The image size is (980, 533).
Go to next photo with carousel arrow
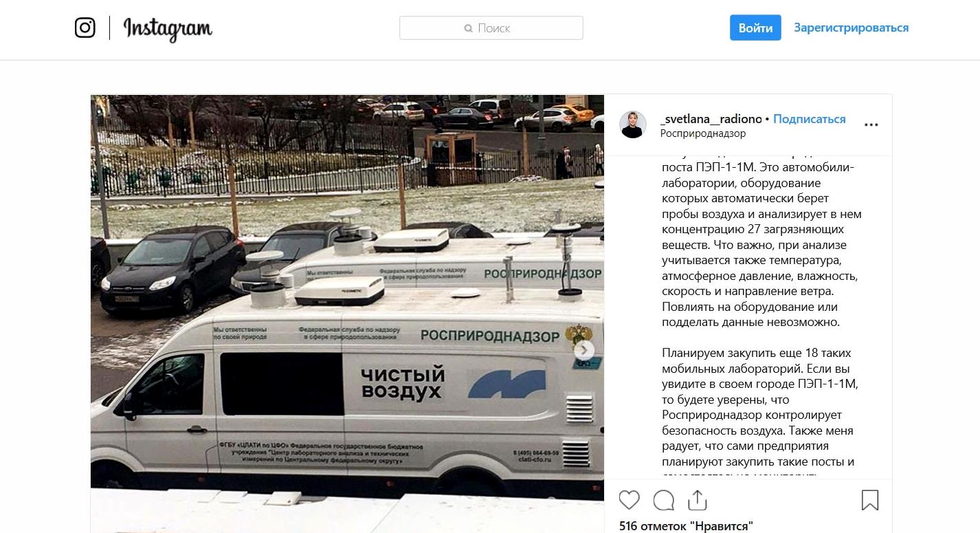coord(584,350)
